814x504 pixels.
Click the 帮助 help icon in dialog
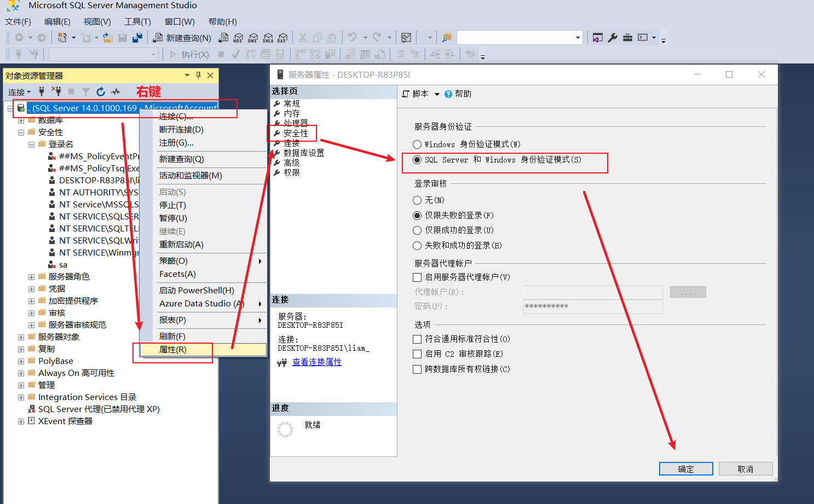pyautogui.click(x=448, y=94)
